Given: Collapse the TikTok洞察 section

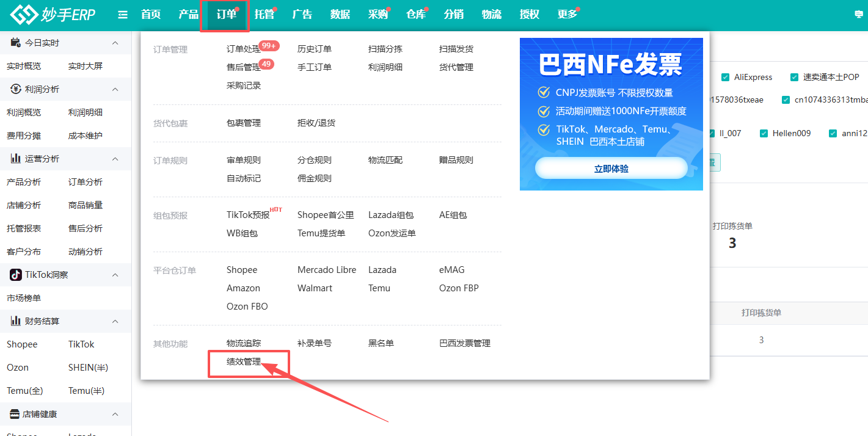Looking at the screenshot, I should click(x=115, y=275).
